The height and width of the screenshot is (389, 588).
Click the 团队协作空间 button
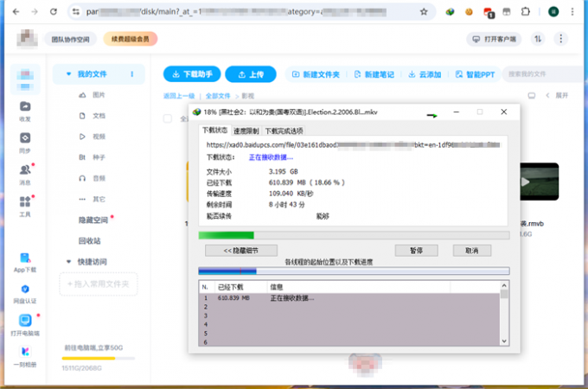(x=71, y=39)
